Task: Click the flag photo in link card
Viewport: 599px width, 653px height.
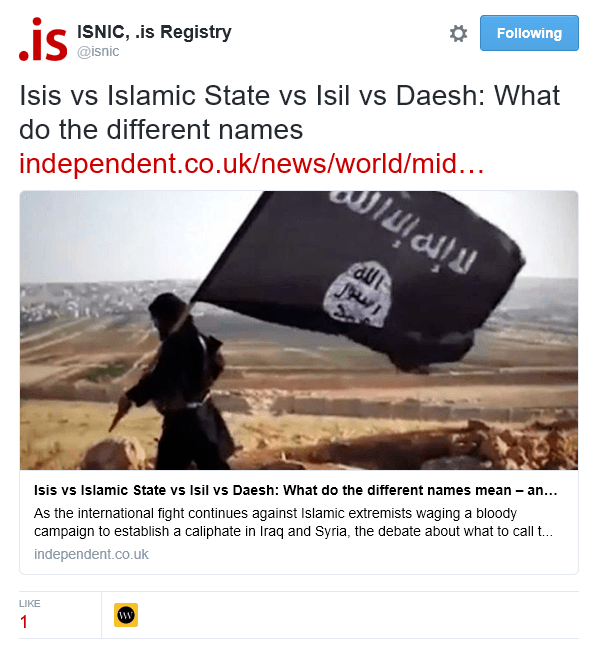Action: point(299,330)
